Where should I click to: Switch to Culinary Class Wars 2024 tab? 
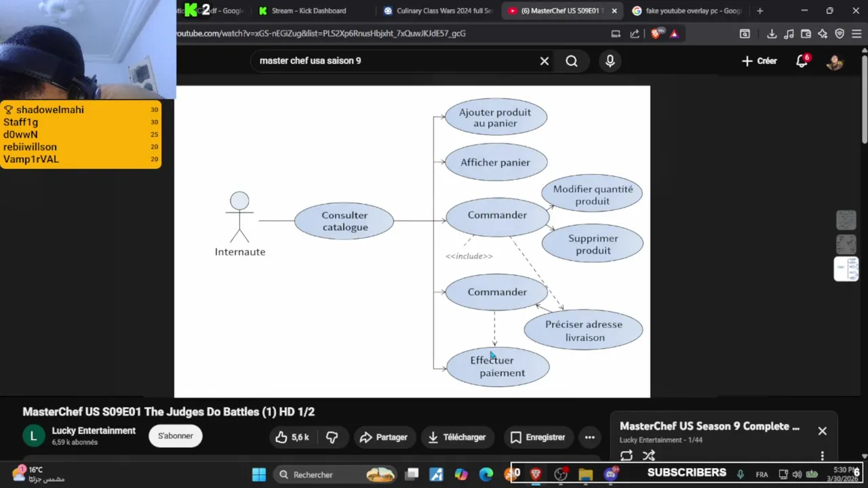click(437, 11)
